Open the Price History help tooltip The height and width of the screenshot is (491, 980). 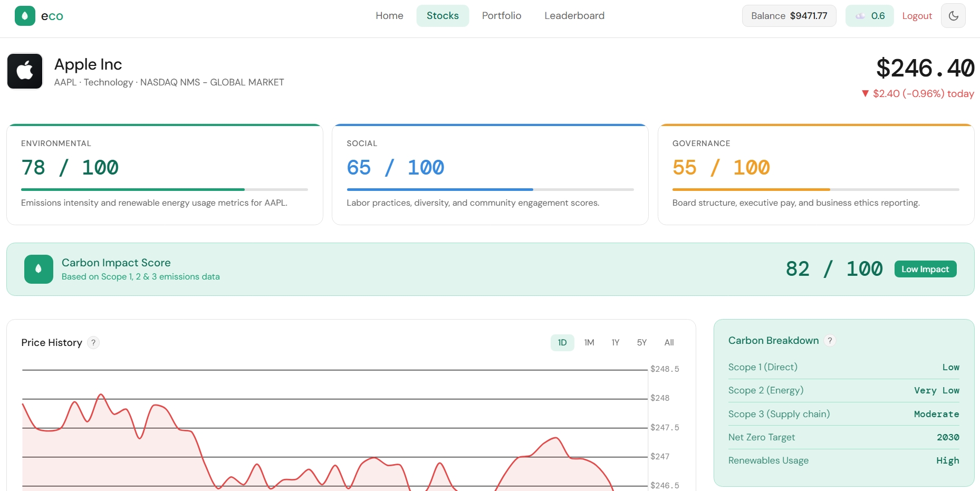tap(93, 343)
